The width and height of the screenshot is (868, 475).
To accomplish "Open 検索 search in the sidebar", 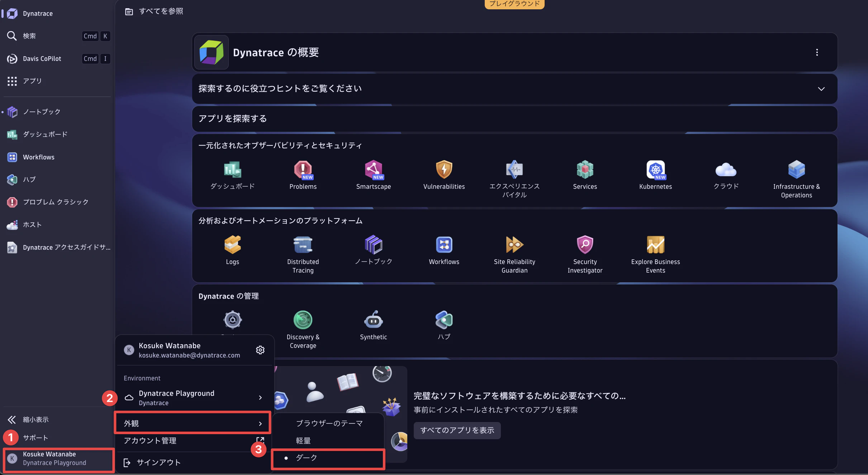I will click(x=57, y=36).
